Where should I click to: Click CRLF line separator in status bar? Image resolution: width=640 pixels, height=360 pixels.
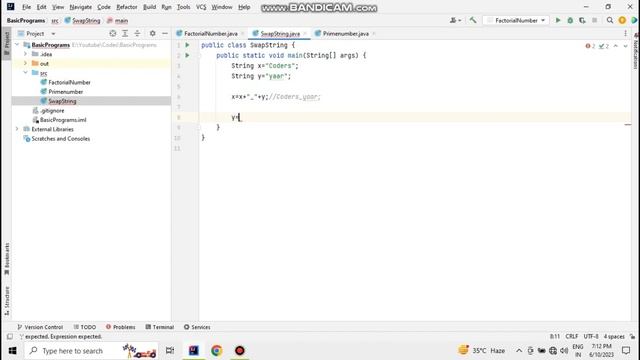click(571, 336)
